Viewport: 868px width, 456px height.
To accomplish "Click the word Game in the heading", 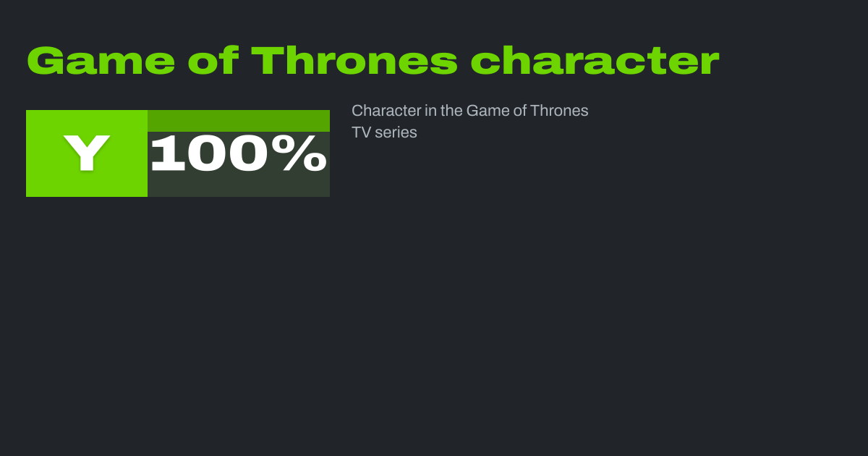I will coord(101,61).
